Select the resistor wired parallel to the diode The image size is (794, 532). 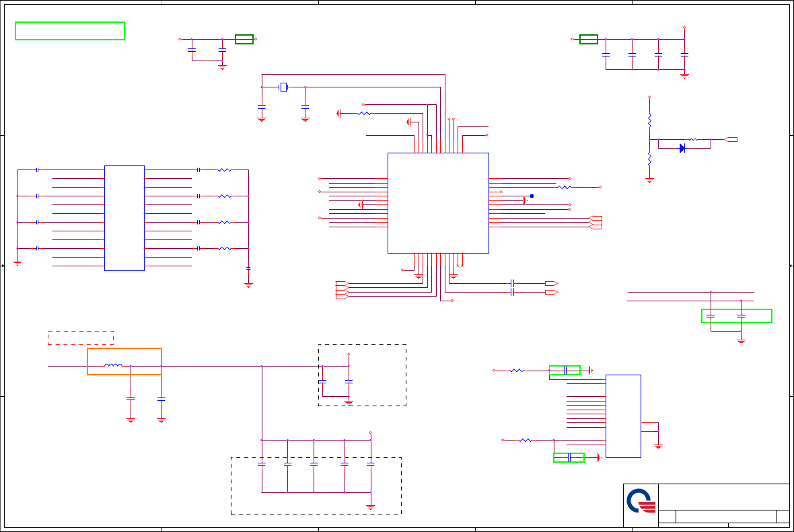(x=693, y=139)
